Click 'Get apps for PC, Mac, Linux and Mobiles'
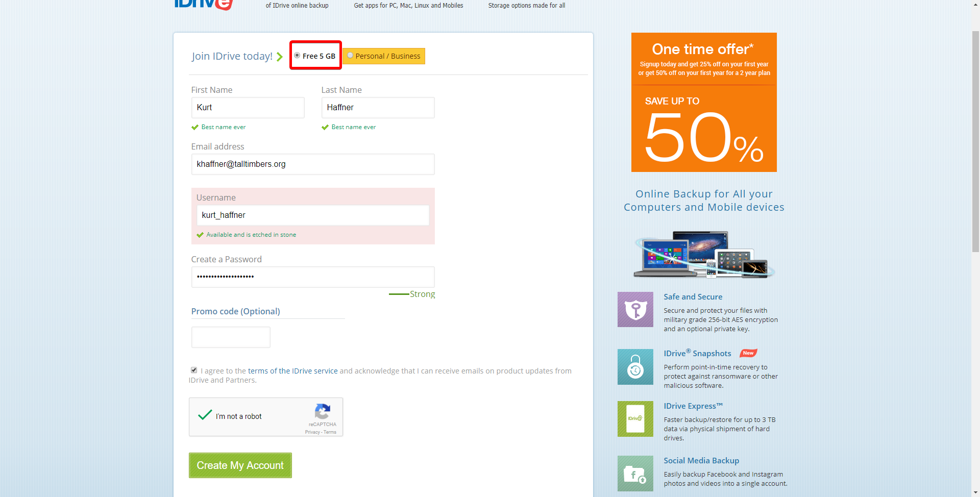The height and width of the screenshot is (497, 980). click(408, 6)
